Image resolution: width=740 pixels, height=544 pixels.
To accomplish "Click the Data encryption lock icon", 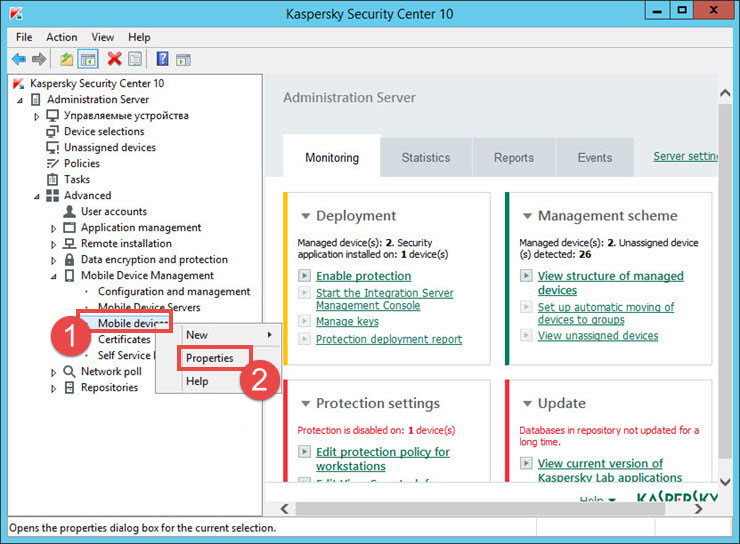I will pos(69,259).
